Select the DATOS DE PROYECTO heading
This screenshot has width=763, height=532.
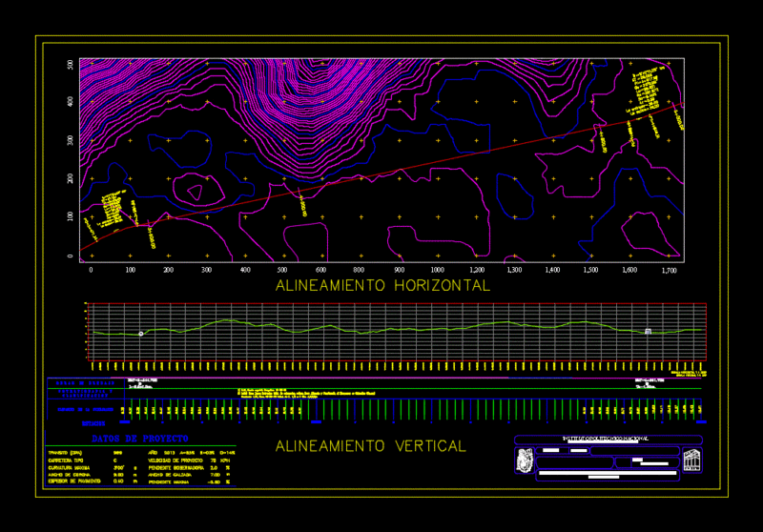[x=140, y=439]
